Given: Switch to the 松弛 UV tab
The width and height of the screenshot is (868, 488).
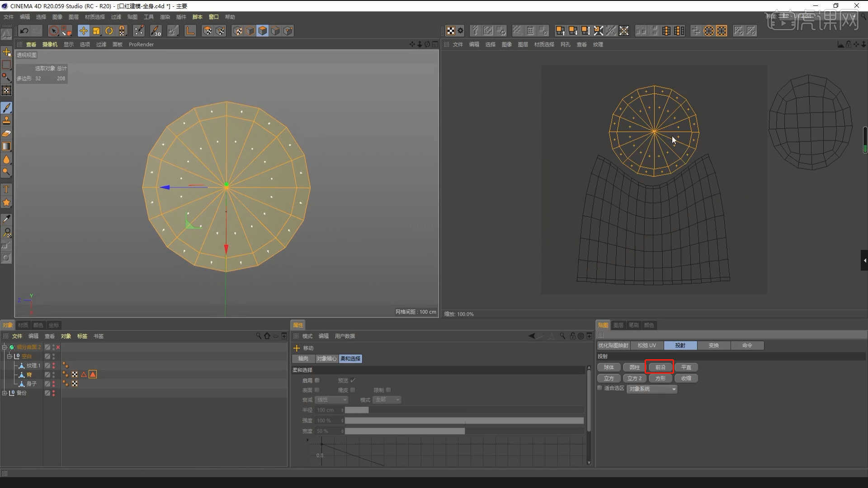Looking at the screenshot, I should tap(646, 345).
